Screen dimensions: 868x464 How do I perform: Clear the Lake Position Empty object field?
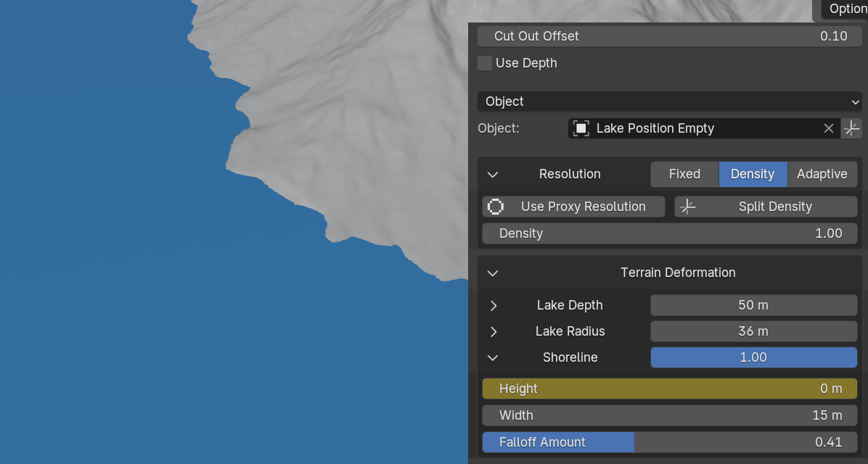coord(828,128)
